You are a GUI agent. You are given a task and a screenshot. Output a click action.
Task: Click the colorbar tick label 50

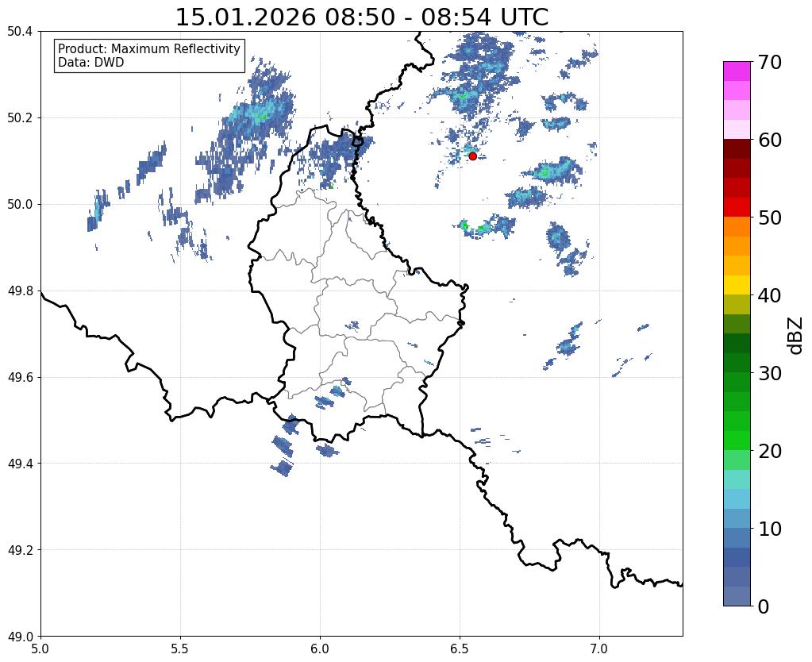pyautogui.click(x=770, y=217)
